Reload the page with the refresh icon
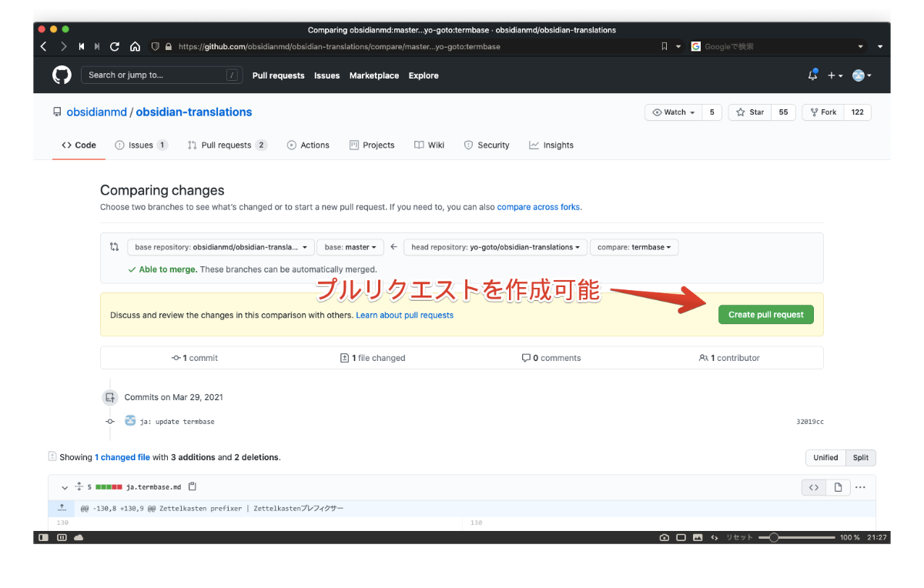The width and height of the screenshot is (924, 588). (x=115, y=46)
